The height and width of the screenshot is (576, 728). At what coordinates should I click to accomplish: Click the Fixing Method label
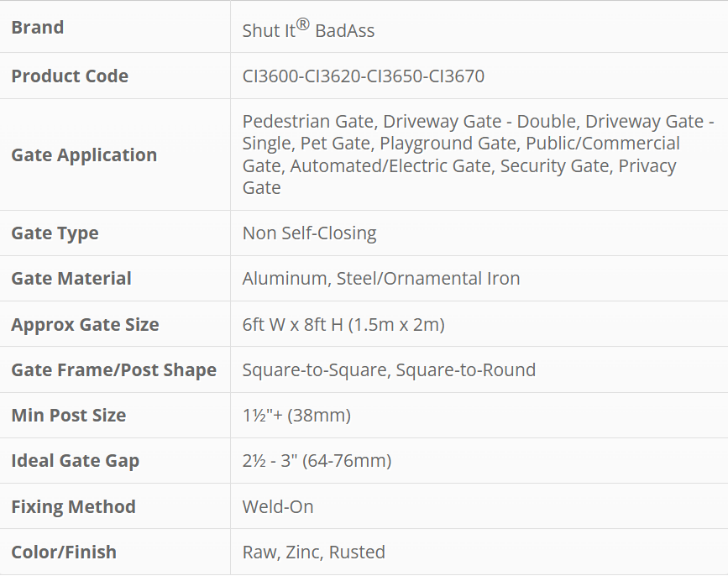point(73,507)
